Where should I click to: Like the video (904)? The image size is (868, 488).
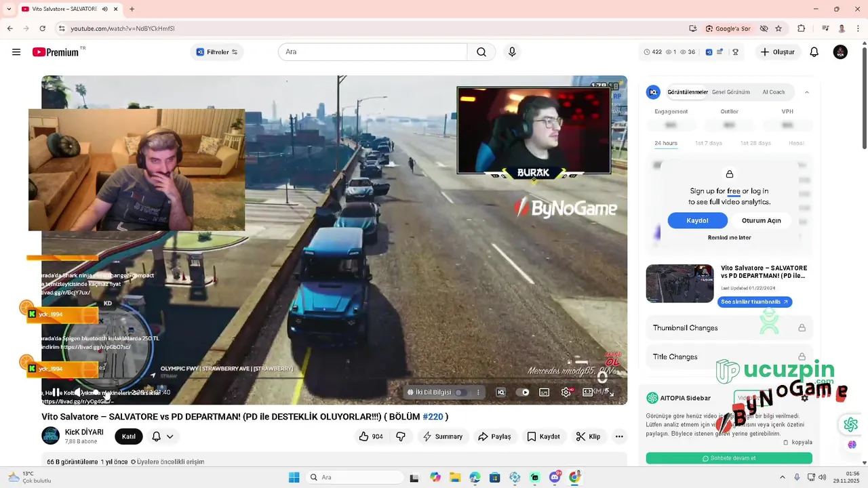coord(371,436)
